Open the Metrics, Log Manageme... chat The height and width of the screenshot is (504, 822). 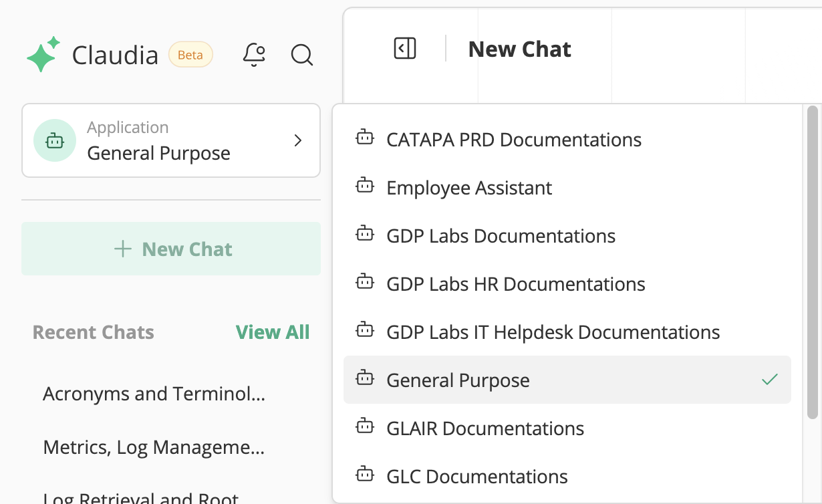[154, 447]
